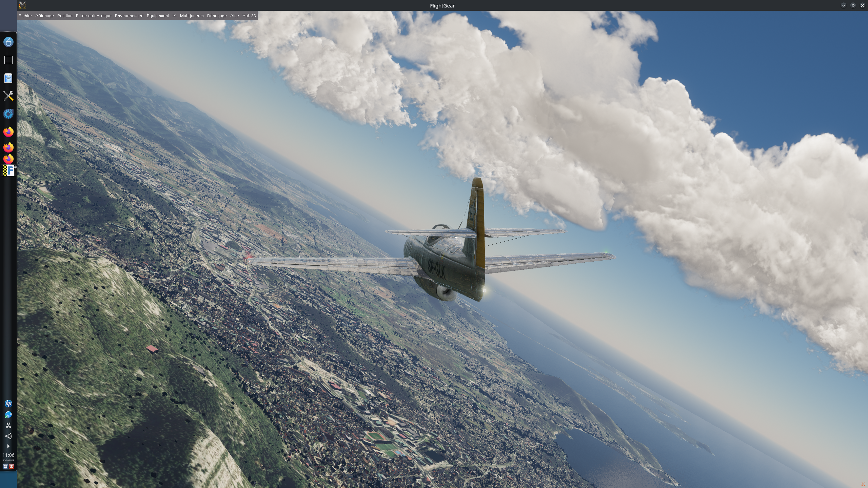This screenshot has height=488, width=868.
Task: Click the volume speaker tray icon
Action: 8,436
